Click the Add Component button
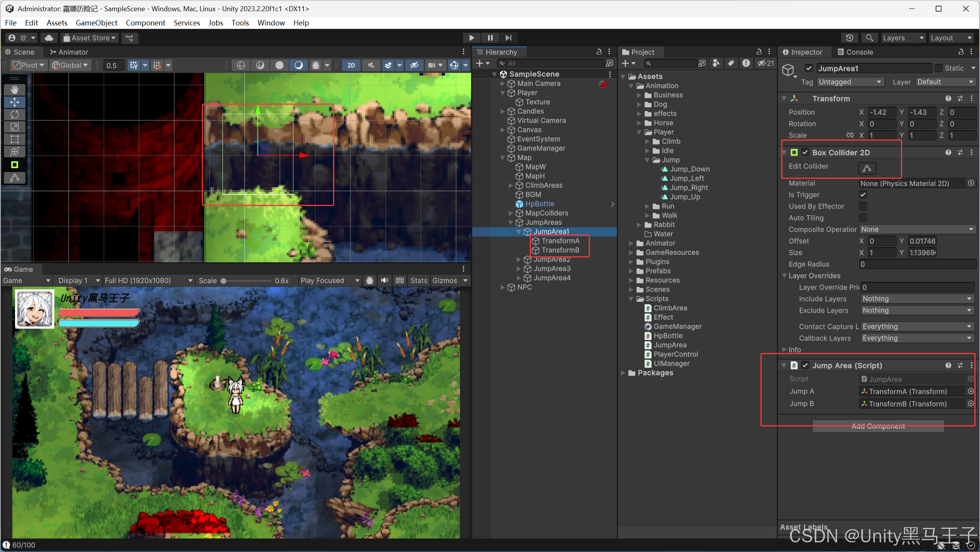The height and width of the screenshot is (552, 980). pos(878,426)
